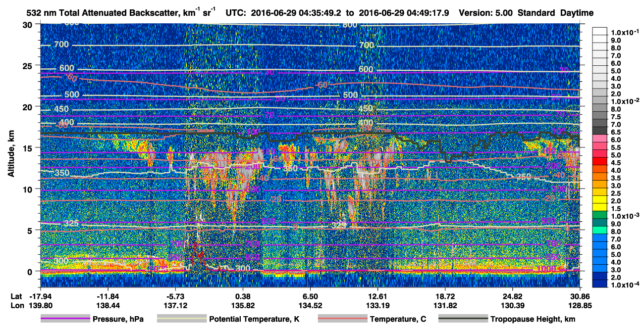Image resolution: width=644 pixels, height=330 pixels.
Task: Click the 'Version: 5.00' text
Action: tap(486, 13)
